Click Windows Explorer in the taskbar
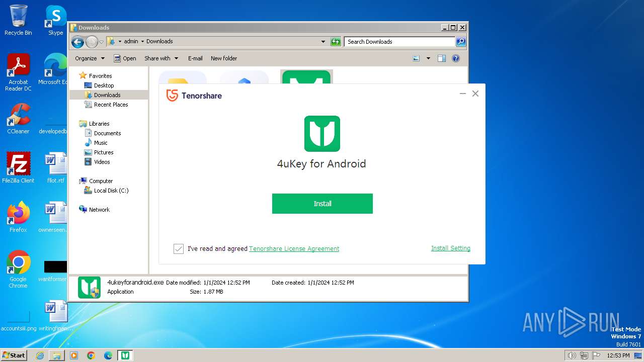 57,355
